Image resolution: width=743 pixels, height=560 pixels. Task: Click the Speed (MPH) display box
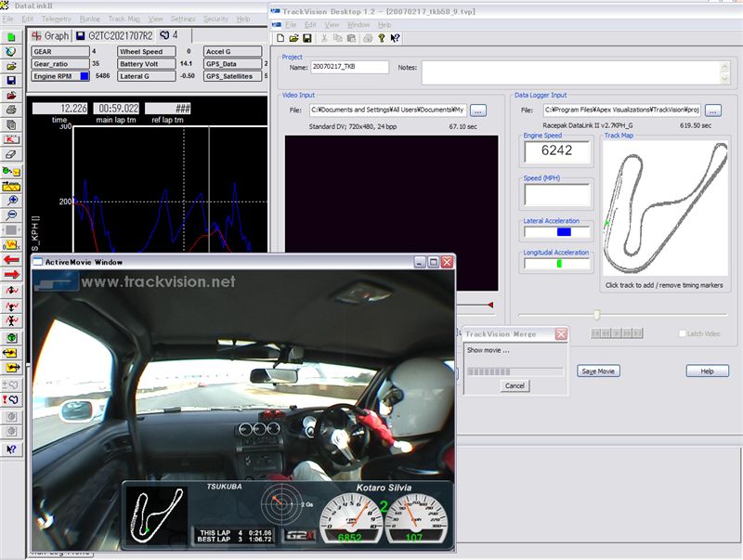556,195
